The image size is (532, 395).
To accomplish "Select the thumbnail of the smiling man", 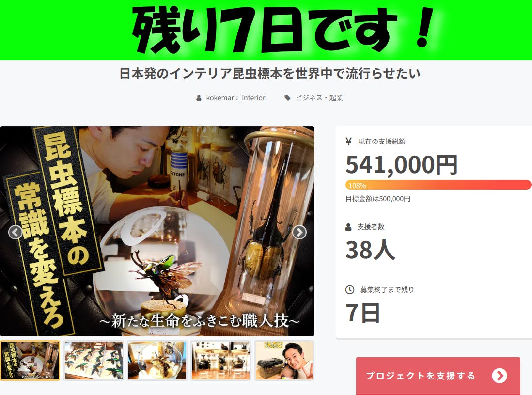I will (x=284, y=361).
